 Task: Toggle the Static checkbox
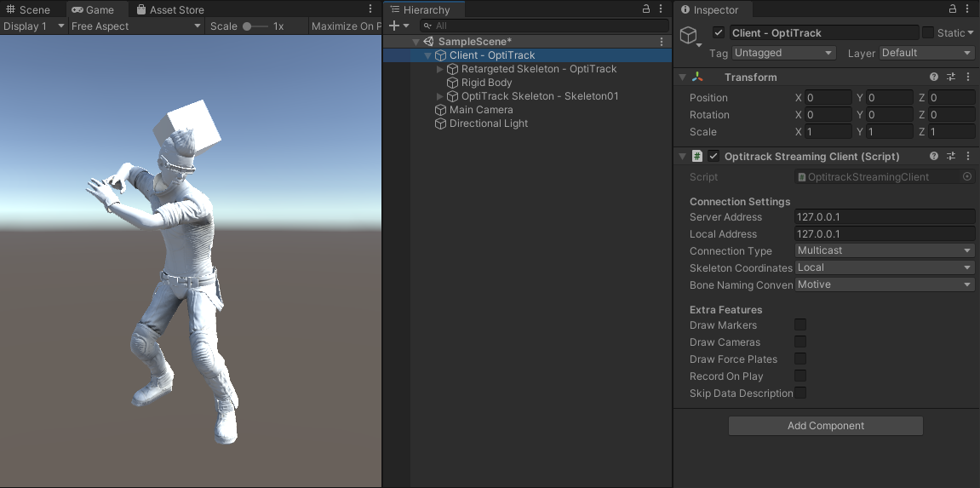tap(927, 33)
